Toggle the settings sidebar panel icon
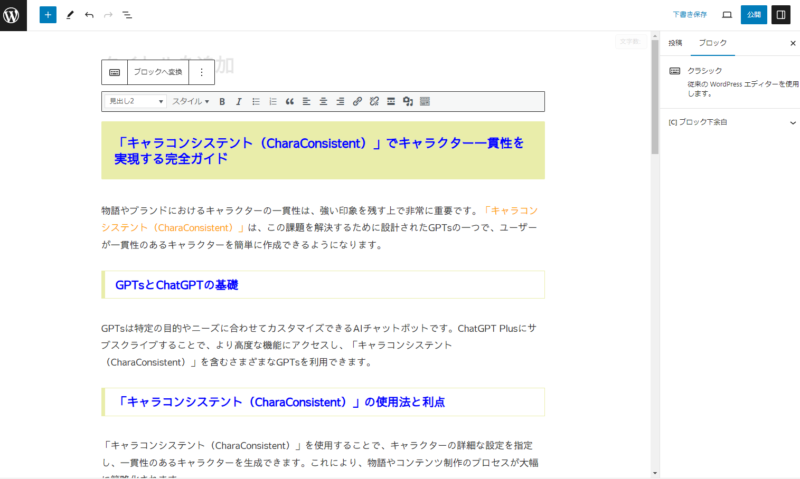Viewport: 800px width, 479px height. pos(781,15)
